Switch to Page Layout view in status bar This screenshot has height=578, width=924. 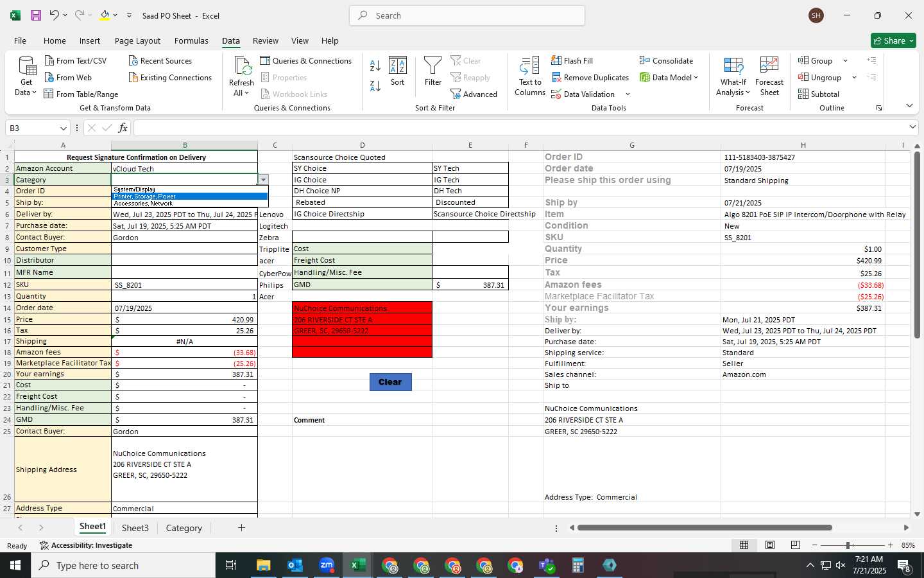769,545
